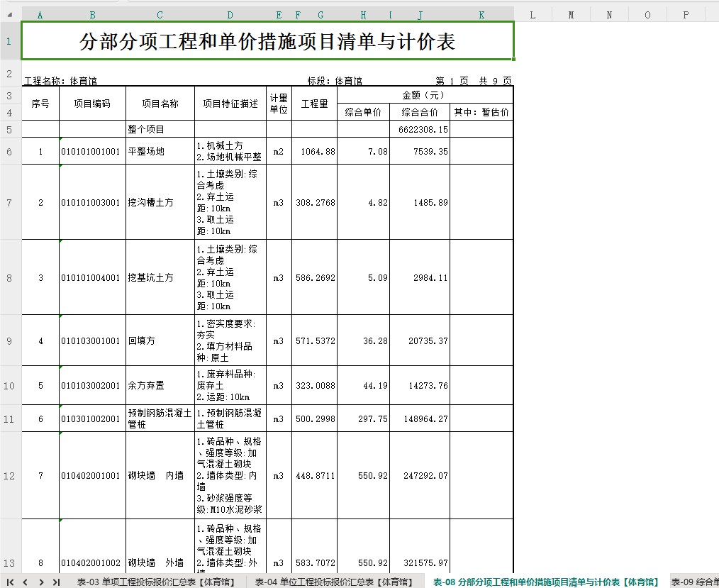Click the 计量单位 header cell
The height and width of the screenshot is (588, 719).
pos(279,104)
